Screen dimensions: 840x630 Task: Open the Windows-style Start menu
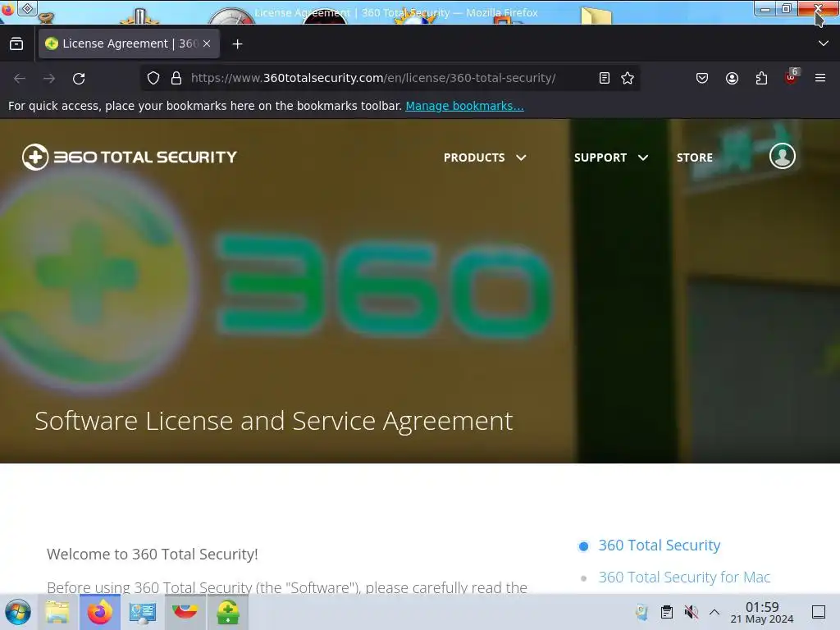pos(18,612)
